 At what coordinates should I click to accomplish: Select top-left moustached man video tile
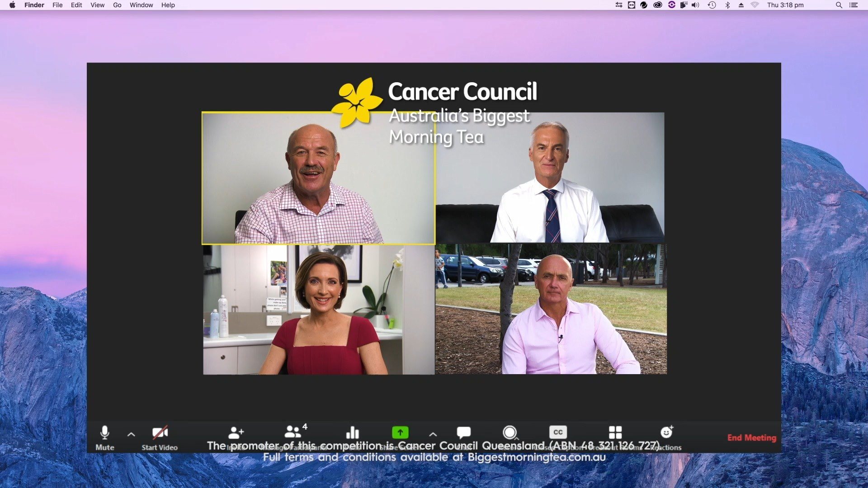pos(318,178)
